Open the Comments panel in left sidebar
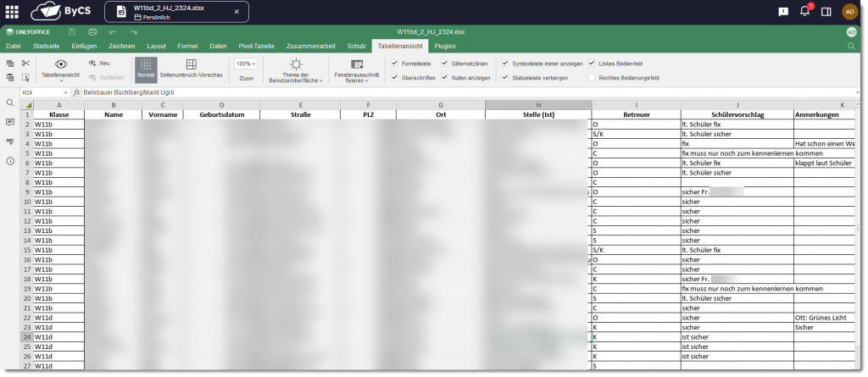 (10, 122)
